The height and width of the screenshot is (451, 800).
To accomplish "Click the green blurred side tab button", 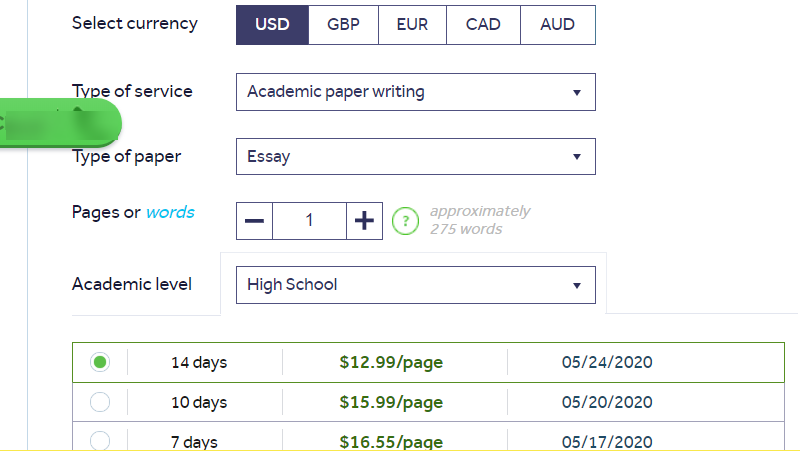I will pos(60,123).
